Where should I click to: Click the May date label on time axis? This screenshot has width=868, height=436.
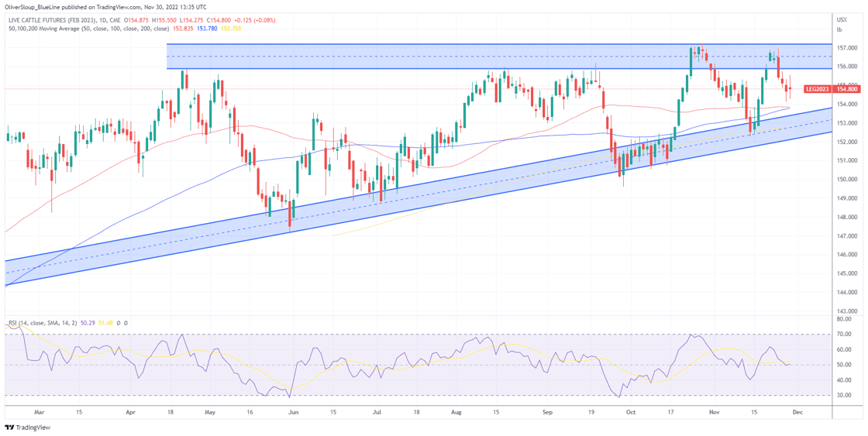point(208,412)
